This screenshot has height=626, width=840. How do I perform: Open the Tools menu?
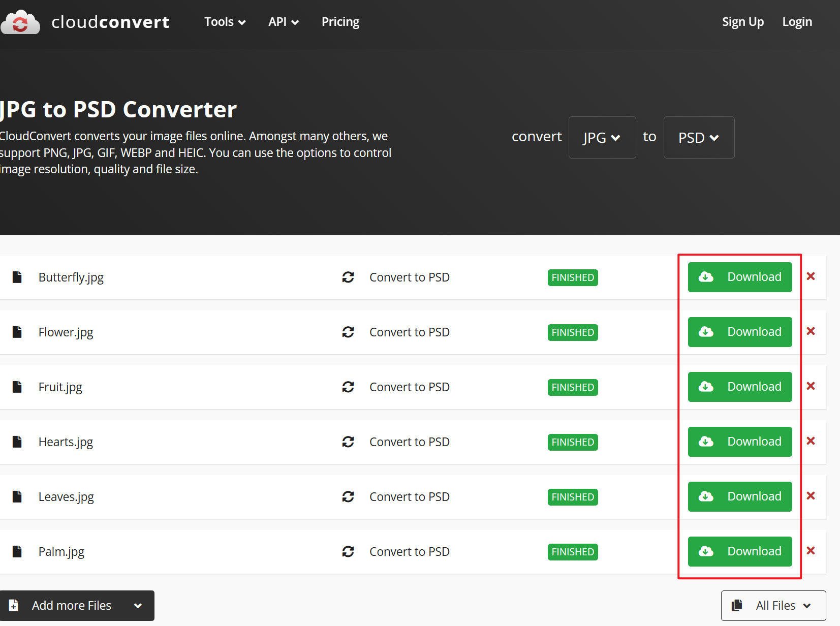tap(225, 22)
